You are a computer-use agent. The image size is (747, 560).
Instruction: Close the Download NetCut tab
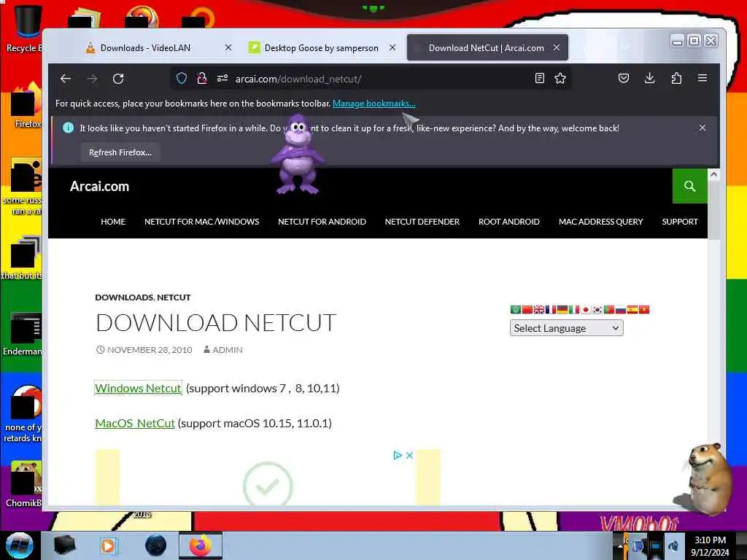pyautogui.click(x=557, y=47)
